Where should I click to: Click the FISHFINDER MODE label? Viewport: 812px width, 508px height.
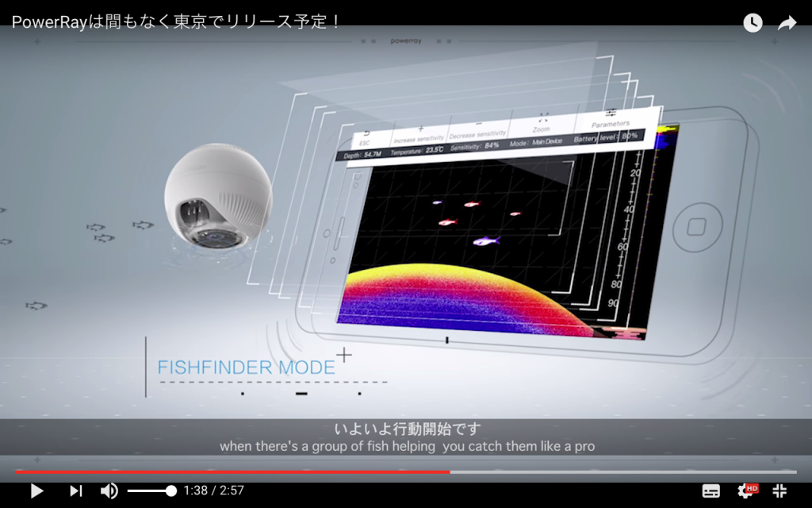tap(246, 368)
